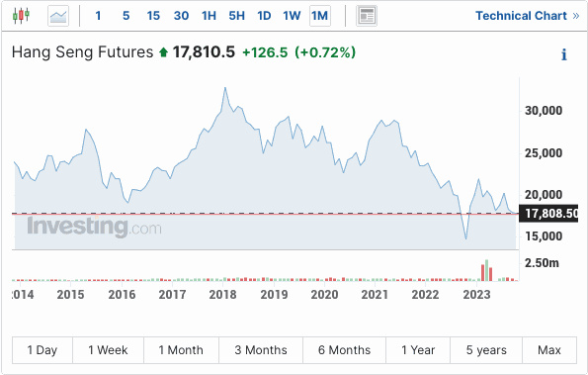Image resolution: width=588 pixels, height=375 pixels.
Task: Choose the 1M interval
Action: pos(320,16)
